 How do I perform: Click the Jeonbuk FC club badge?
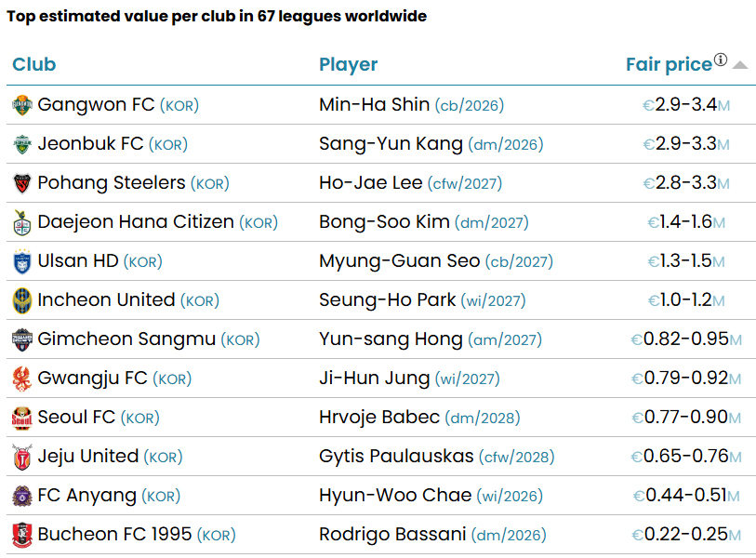coord(20,144)
